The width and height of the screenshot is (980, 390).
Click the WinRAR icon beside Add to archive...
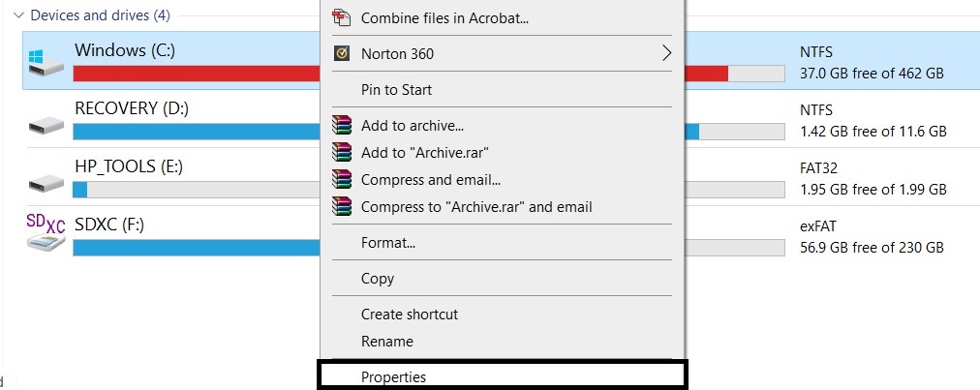pyautogui.click(x=341, y=125)
